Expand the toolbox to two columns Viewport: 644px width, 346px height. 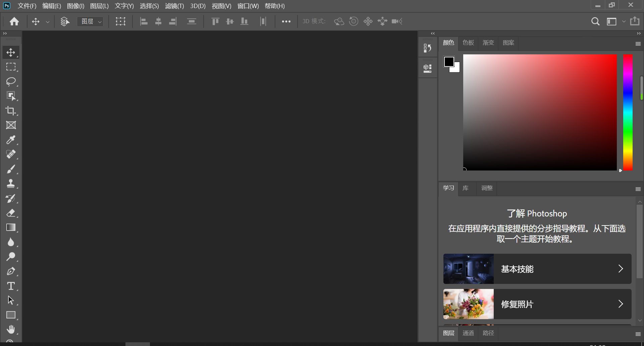click(5, 33)
